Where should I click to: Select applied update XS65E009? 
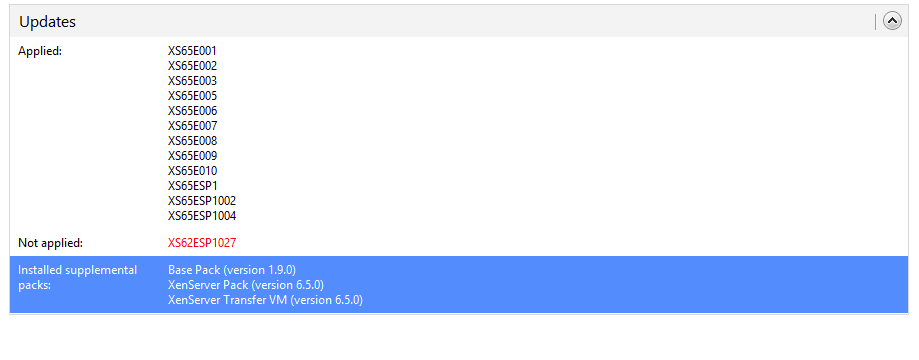tap(192, 156)
